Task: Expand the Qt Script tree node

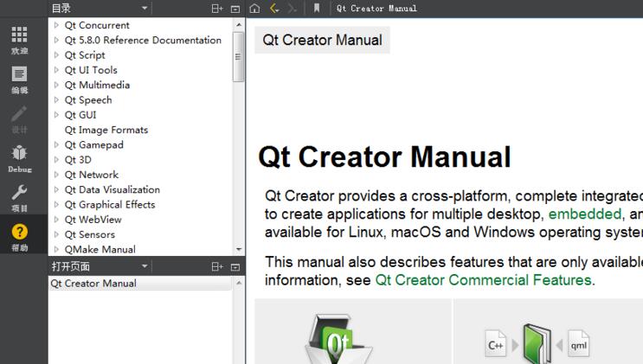Action: (x=56, y=55)
